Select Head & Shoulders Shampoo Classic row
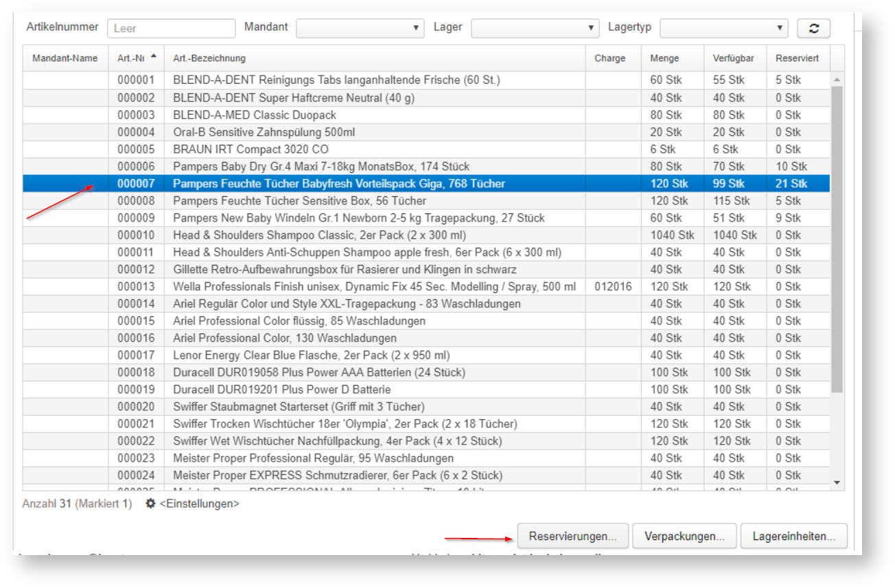The image size is (895, 588). [x=426, y=235]
